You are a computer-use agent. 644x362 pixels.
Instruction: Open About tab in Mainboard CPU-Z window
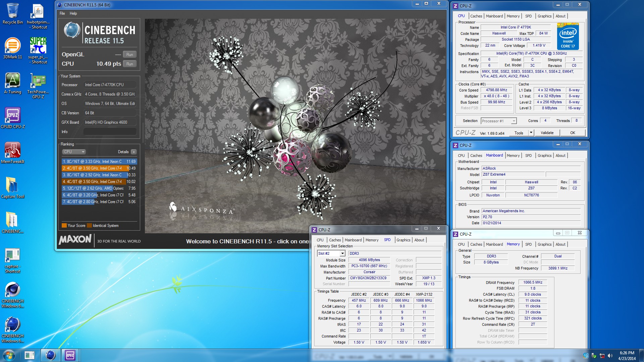(x=560, y=156)
